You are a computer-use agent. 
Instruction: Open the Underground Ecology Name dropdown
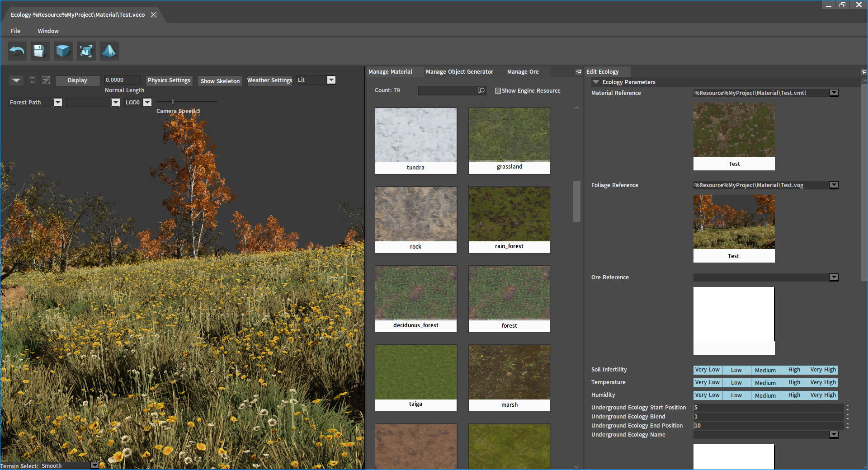(x=834, y=434)
